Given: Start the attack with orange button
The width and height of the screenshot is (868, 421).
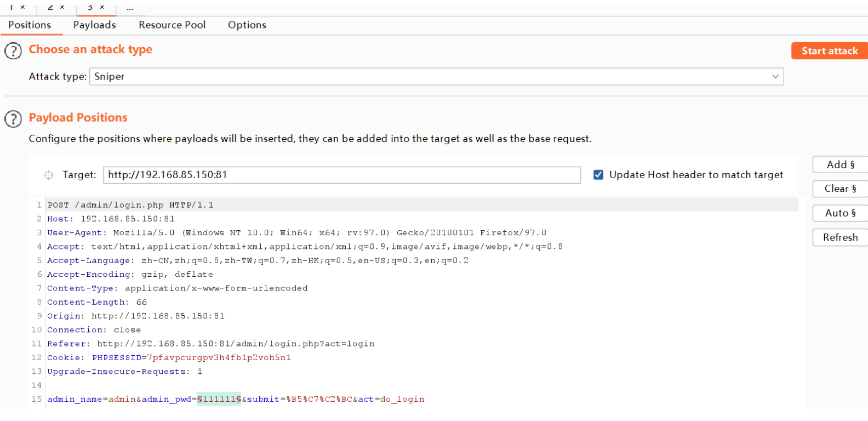Looking at the screenshot, I should (829, 51).
